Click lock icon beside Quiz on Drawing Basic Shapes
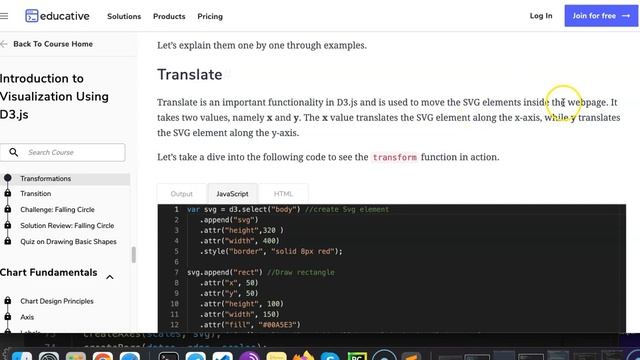The width and height of the screenshot is (640, 360). point(7,241)
